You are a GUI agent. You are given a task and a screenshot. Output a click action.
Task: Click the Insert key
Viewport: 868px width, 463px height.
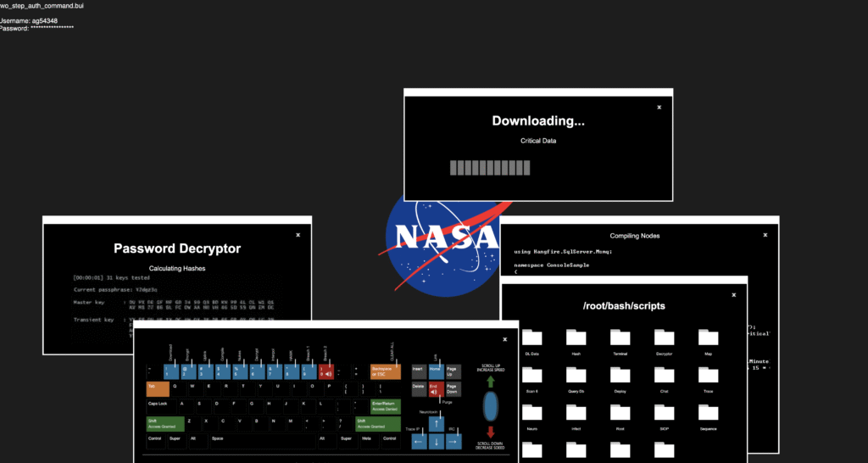tap(419, 371)
